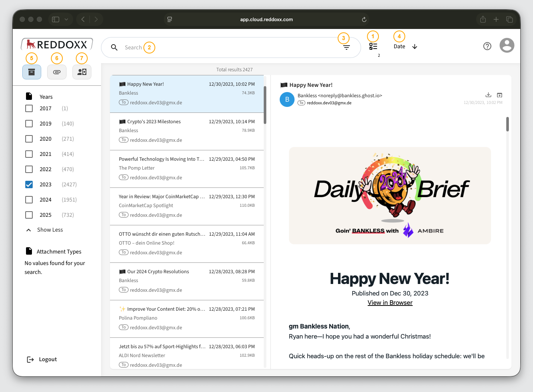Uncheck the 2023 year filter

29,184
